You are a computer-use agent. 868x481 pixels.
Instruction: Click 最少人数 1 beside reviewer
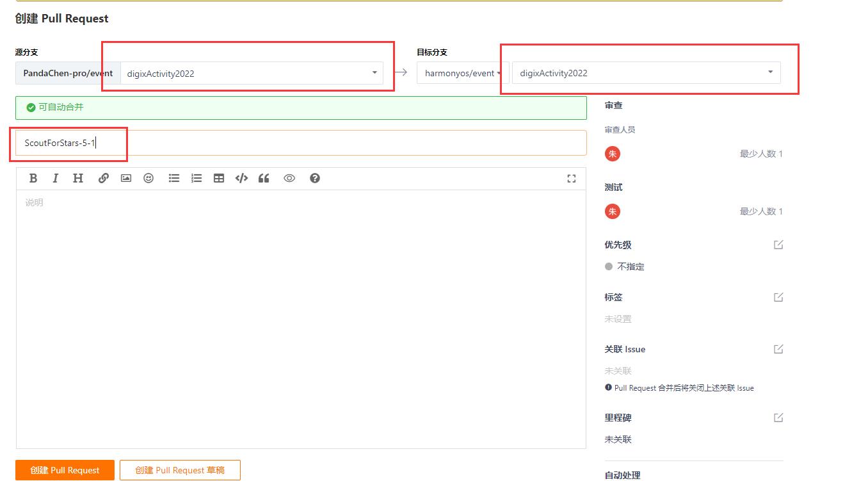click(x=761, y=154)
